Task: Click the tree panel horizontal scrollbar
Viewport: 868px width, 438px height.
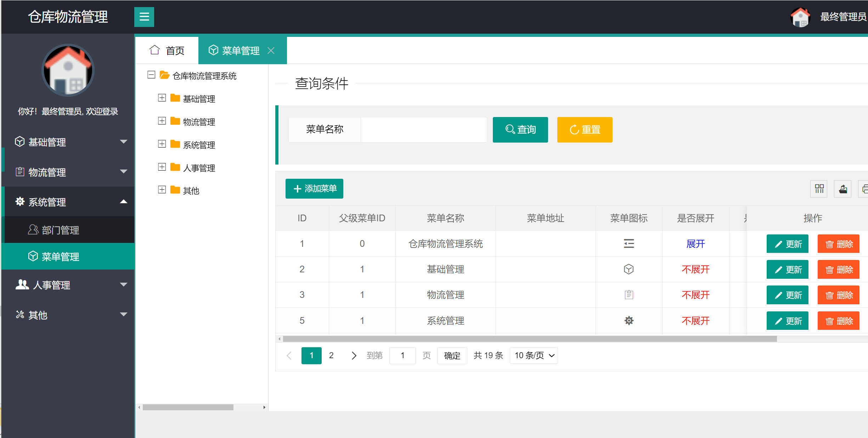Action: click(188, 407)
